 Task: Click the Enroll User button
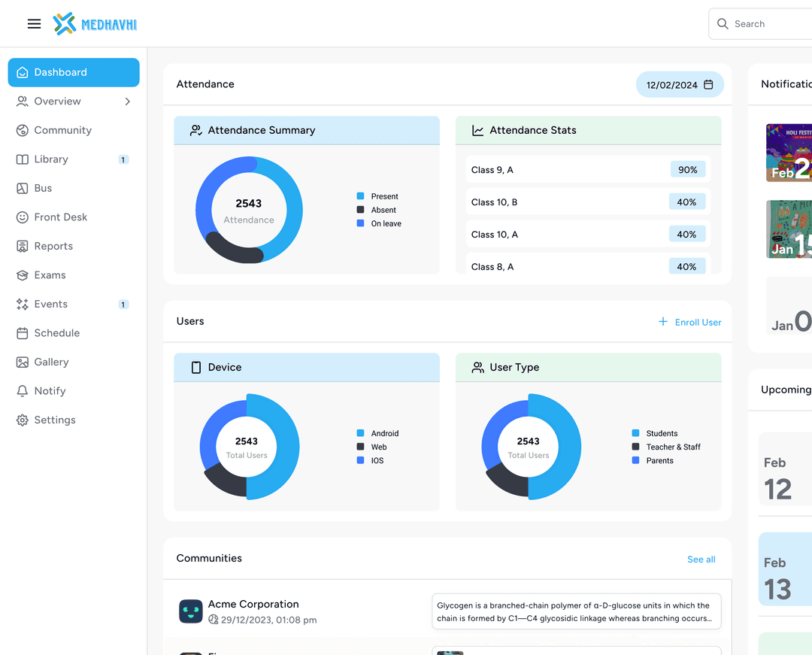pyautogui.click(x=690, y=322)
